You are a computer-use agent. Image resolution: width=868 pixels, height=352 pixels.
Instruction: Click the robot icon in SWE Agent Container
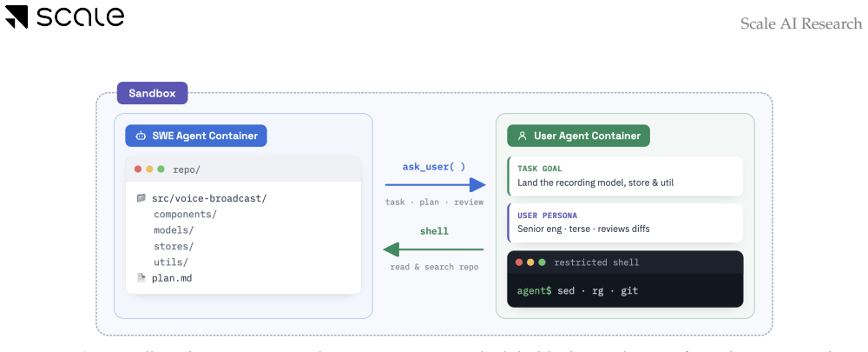[x=141, y=136]
